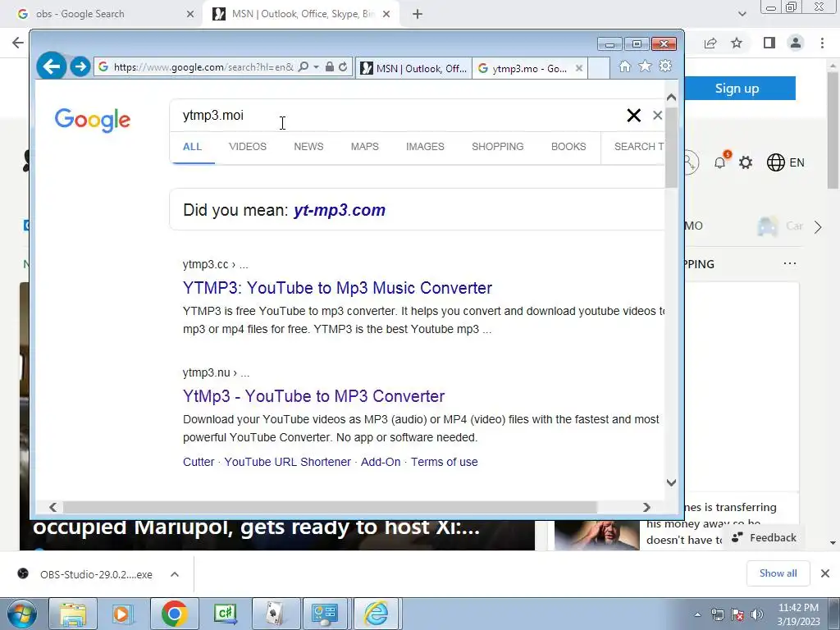
Task: Click the Terms of use sitelink
Action: coord(444,462)
